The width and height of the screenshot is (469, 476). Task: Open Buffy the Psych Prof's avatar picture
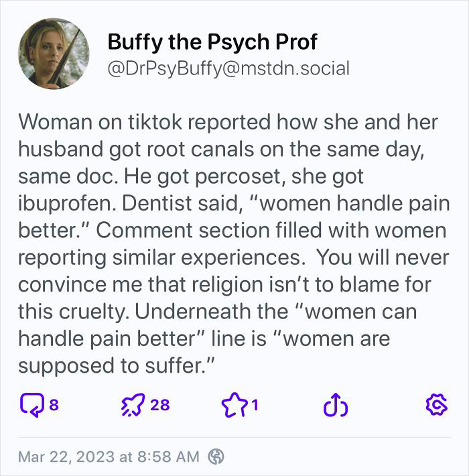pyautogui.click(x=53, y=54)
